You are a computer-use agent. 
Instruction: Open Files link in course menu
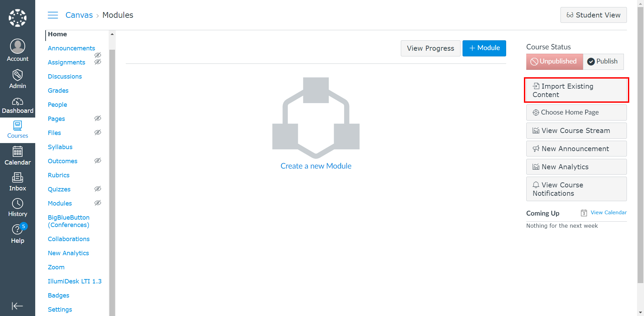(54, 133)
